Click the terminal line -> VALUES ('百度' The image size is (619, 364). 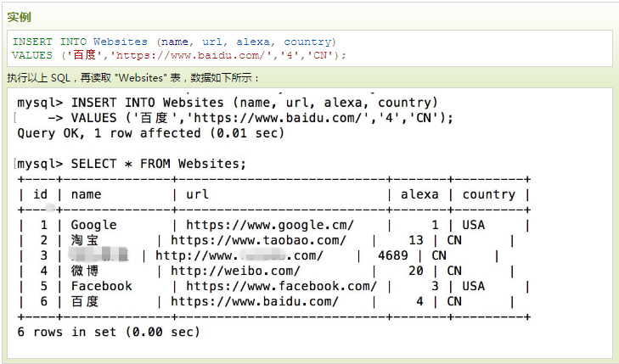click(x=250, y=118)
